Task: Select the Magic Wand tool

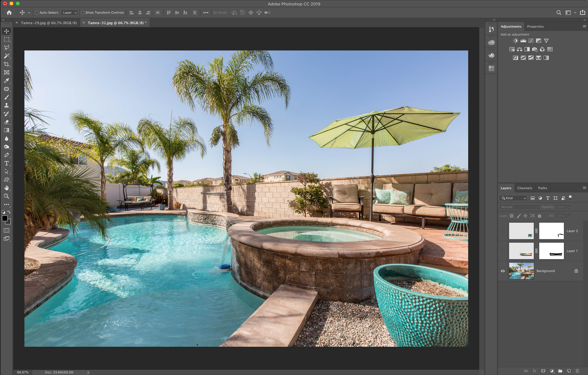Action: pos(7,56)
